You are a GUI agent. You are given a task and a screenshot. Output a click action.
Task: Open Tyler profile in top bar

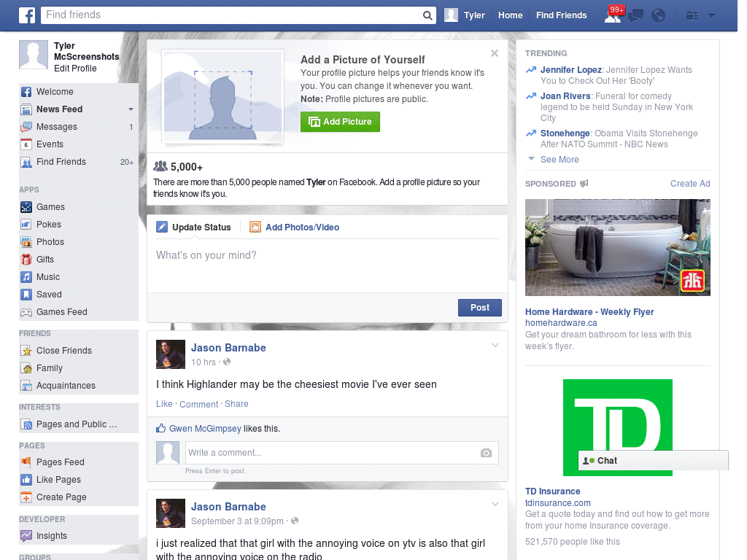(x=465, y=15)
